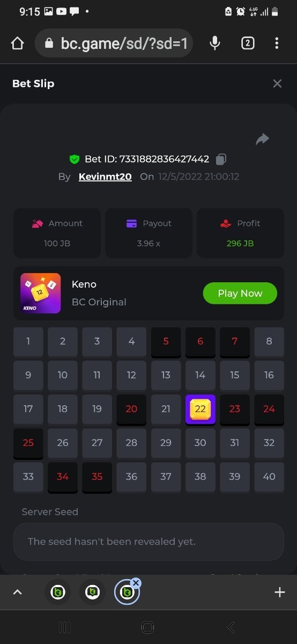Click the green Play Now button

(x=240, y=293)
